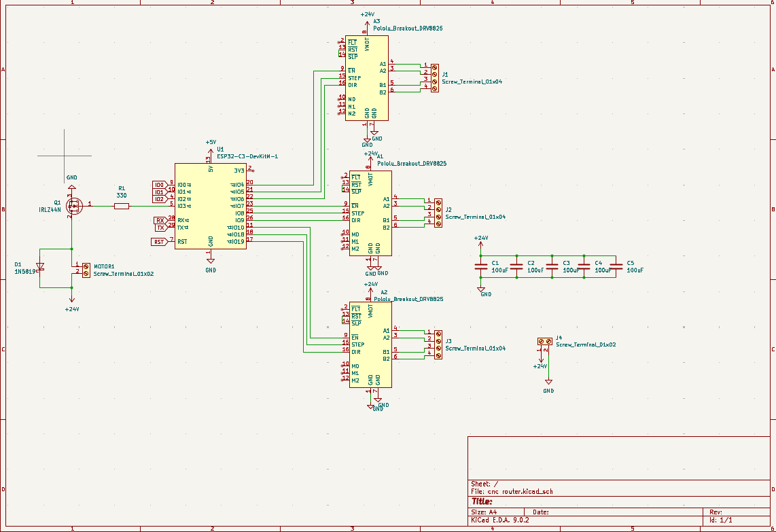Click the GND symbol below U1
Viewport: 776px width, 532px height.
tap(211, 261)
